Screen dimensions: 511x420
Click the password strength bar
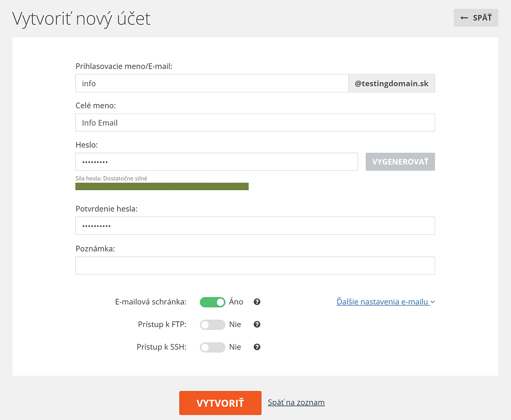[x=162, y=186]
